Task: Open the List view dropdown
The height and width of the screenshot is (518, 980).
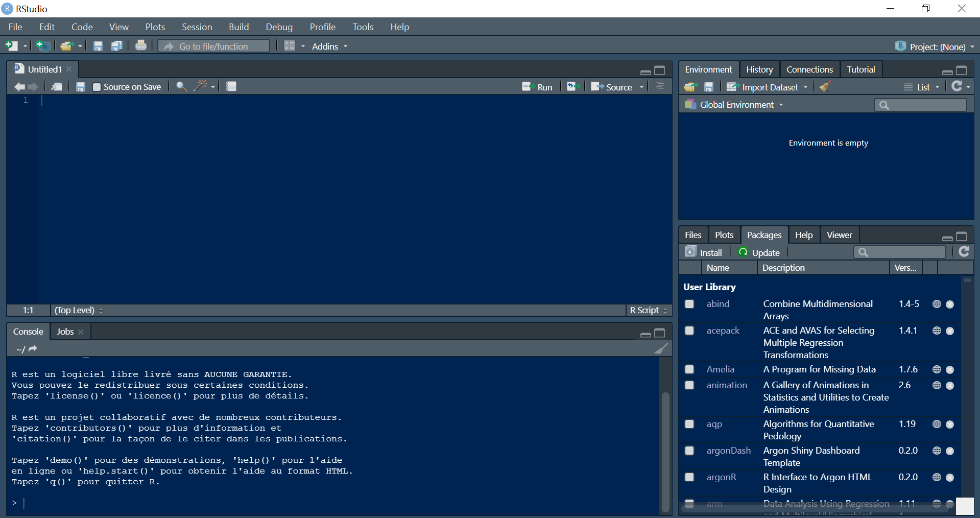Action: point(938,87)
